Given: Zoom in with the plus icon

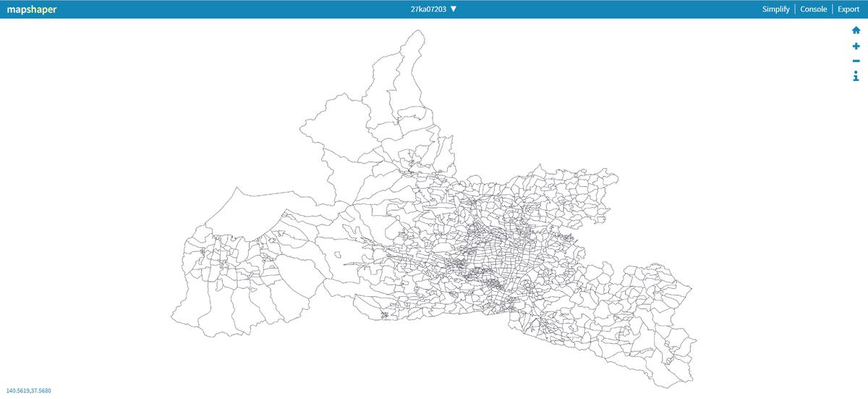Looking at the screenshot, I should (856, 46).
